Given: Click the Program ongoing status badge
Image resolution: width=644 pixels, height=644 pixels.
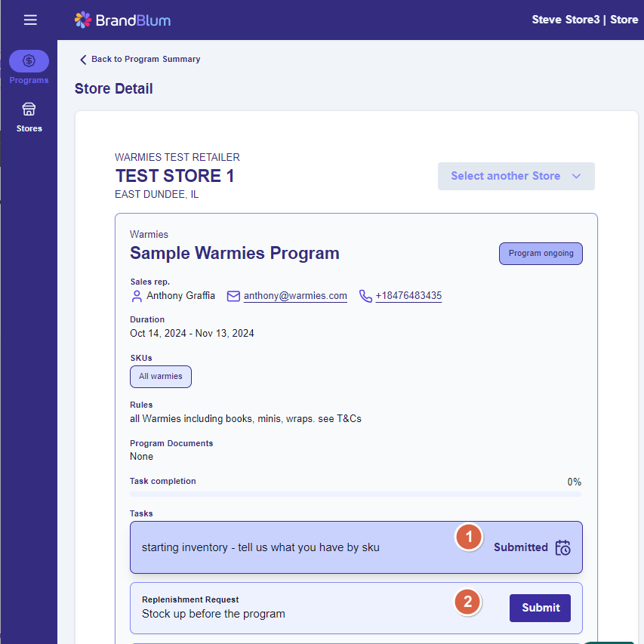Looking at the screenshot, I should pyautogui.click(x=541, y=254).
